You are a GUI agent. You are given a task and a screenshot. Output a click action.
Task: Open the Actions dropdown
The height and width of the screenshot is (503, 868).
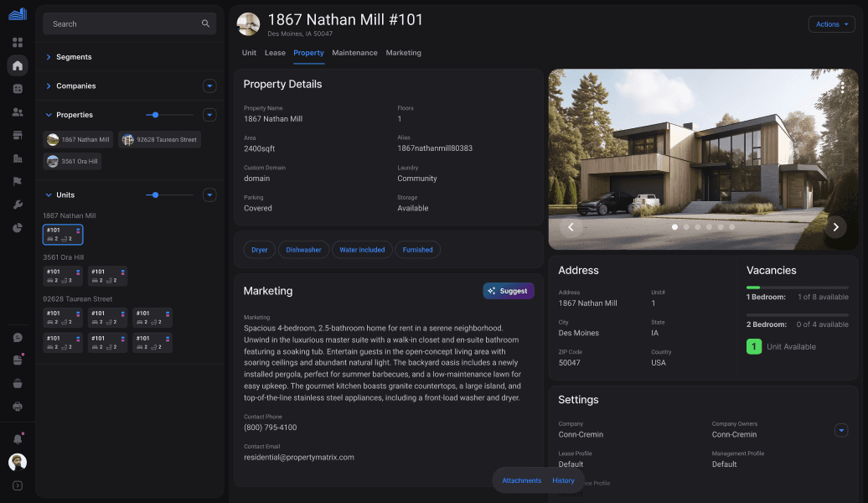[x=831, y=23]
